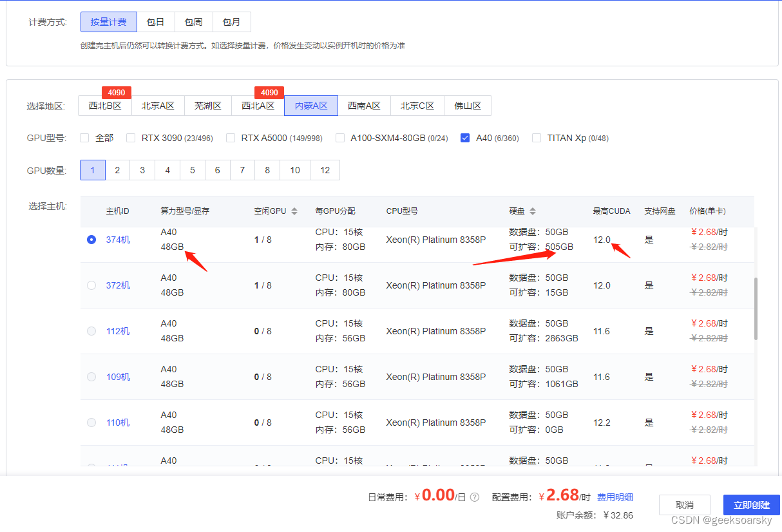Select the 按量计费 billing mode
Screen dimensions: 782x532
click(x=109, y=22)
